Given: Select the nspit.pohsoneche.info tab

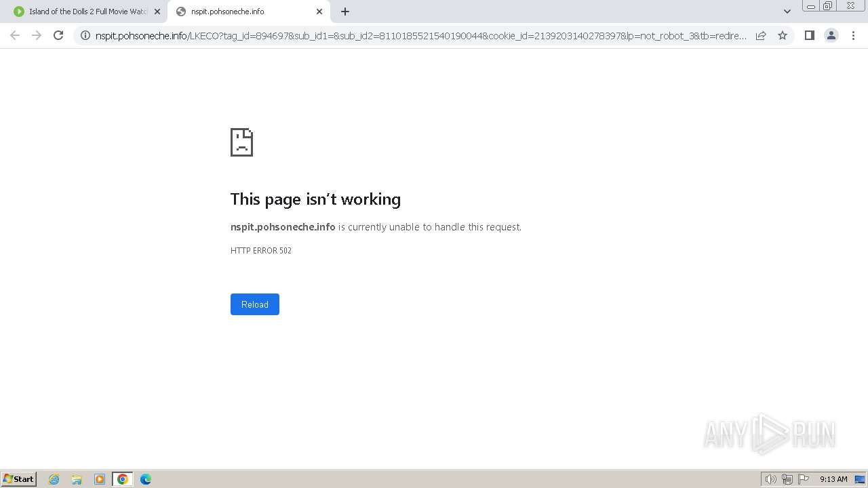Looking at the screenshot, I should [250, 12].
